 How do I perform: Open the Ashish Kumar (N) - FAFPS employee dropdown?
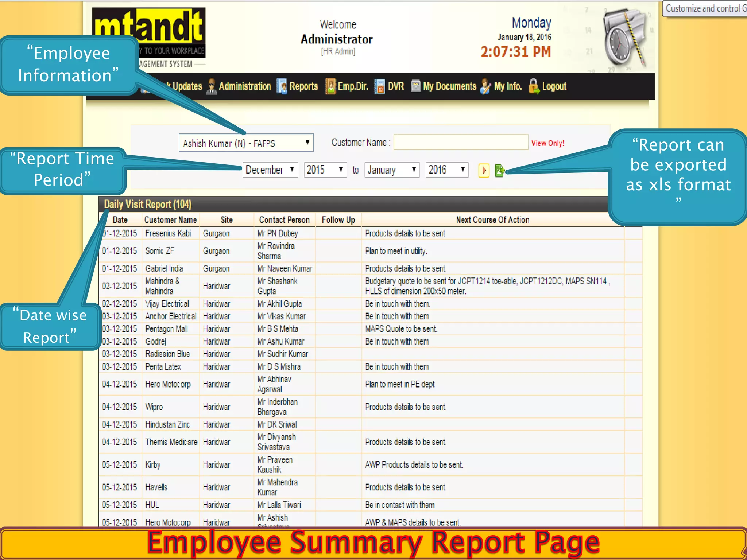[246, 143]
